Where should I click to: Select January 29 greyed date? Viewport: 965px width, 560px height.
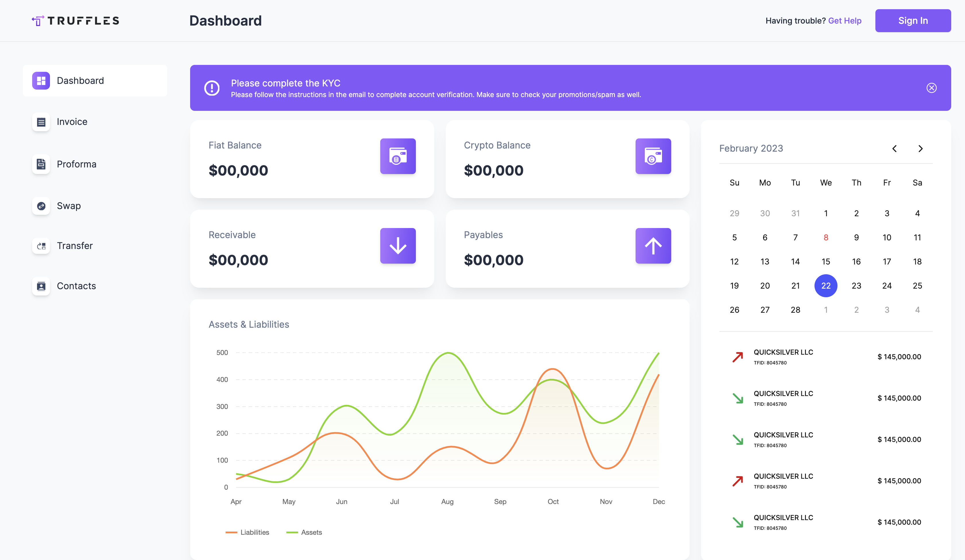coord(734,213)
